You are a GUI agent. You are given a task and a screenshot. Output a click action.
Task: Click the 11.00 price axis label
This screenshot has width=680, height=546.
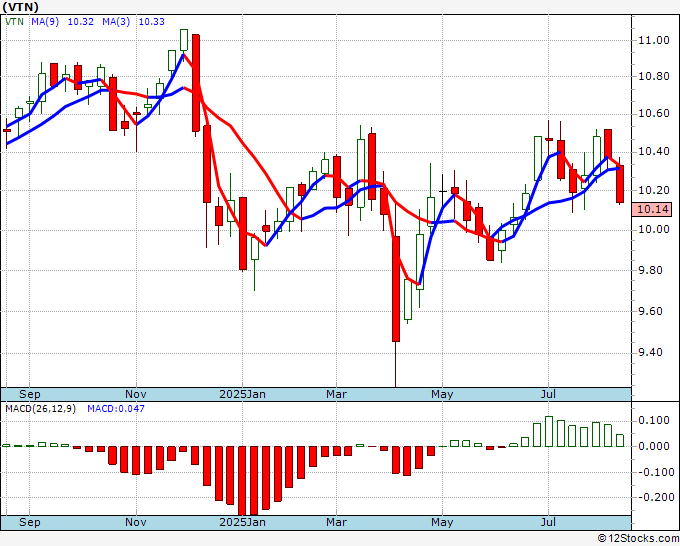click(654, 40)
